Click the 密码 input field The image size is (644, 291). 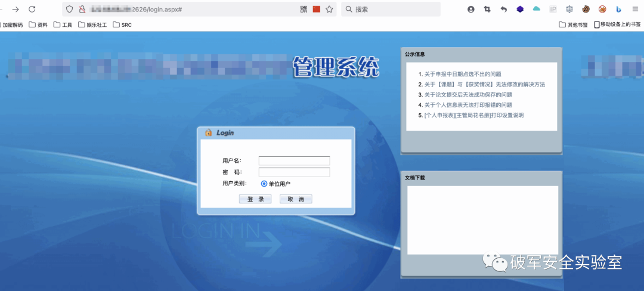294,172
